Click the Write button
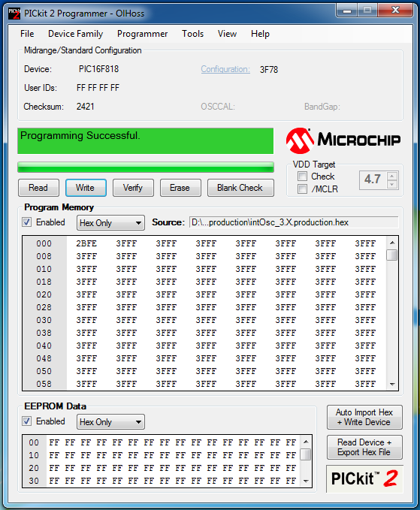420x510 pixels. (x=86, y=188)
